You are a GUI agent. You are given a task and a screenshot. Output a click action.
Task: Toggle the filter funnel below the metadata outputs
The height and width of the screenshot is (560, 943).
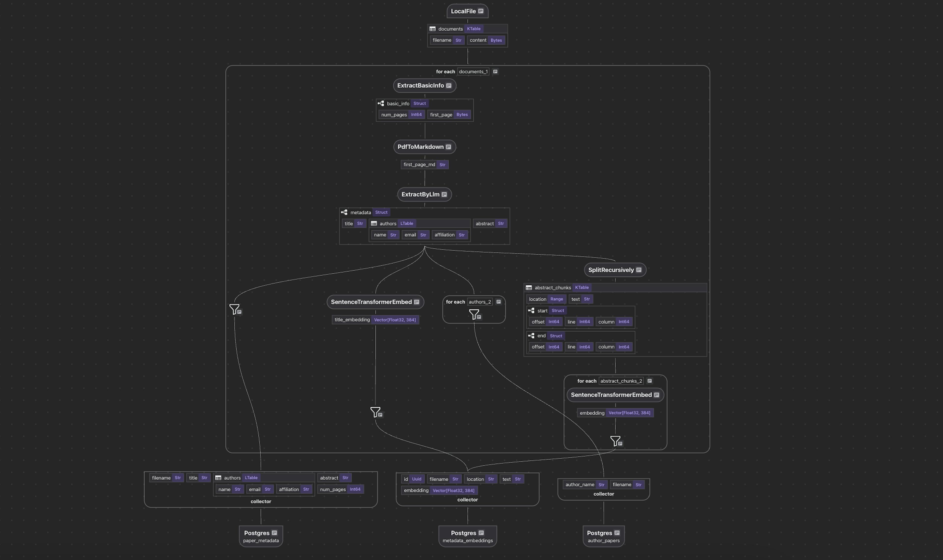(235, 309)
